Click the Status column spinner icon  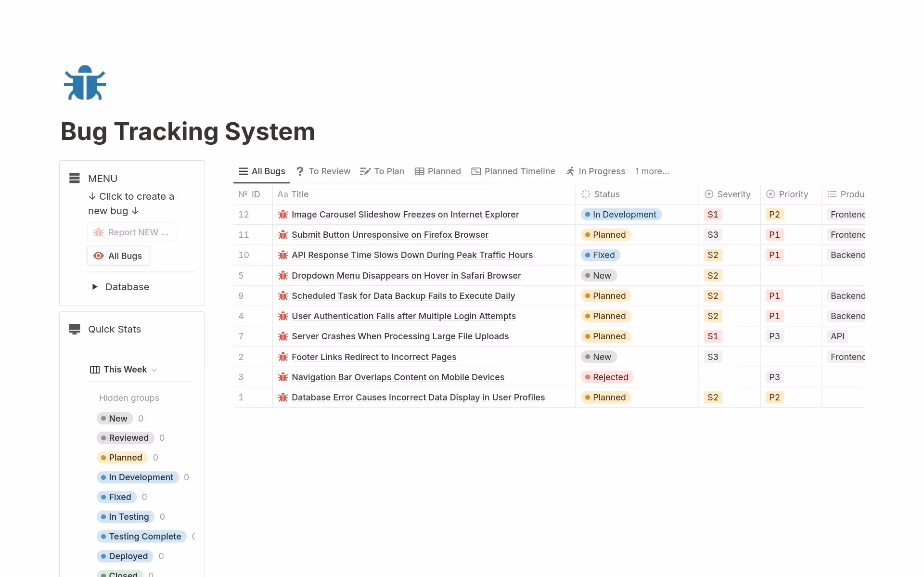[x=586, y=194]
